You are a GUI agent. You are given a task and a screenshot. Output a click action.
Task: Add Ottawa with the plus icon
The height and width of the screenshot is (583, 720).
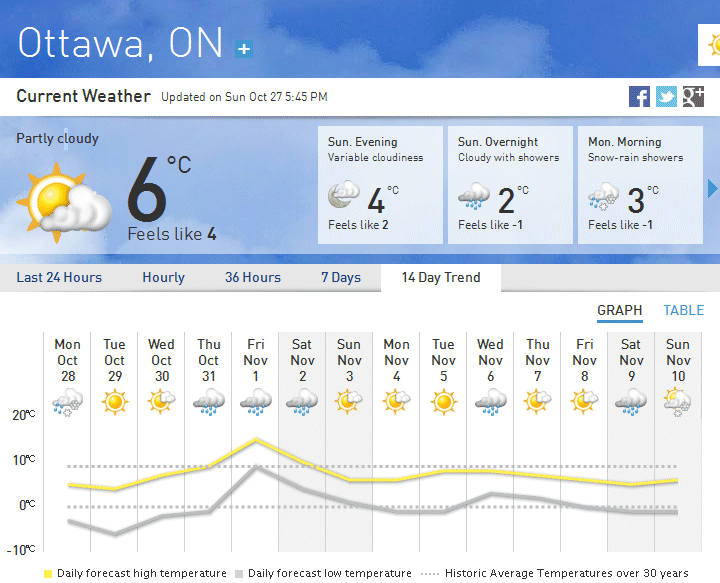[x=244, y=48]
